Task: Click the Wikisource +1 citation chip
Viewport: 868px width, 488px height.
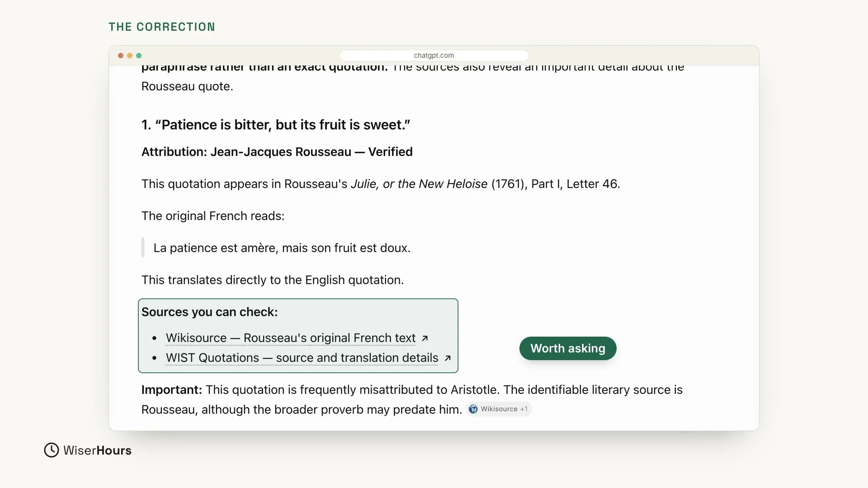Action: (499, 409)
